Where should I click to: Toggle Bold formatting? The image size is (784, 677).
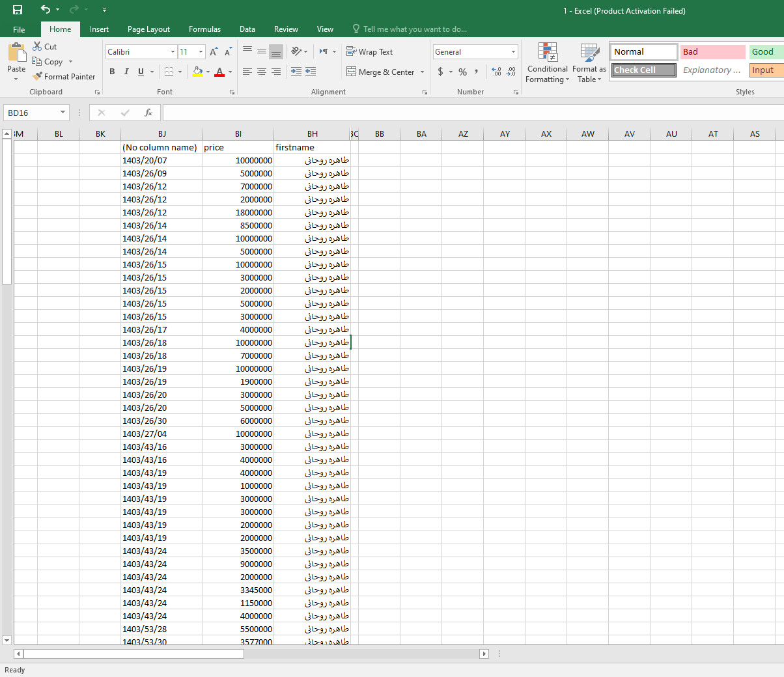[x=112, y=72]
